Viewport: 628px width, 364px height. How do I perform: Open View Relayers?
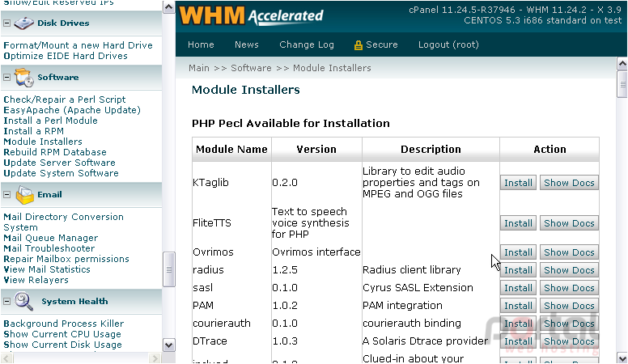point(36,280)
